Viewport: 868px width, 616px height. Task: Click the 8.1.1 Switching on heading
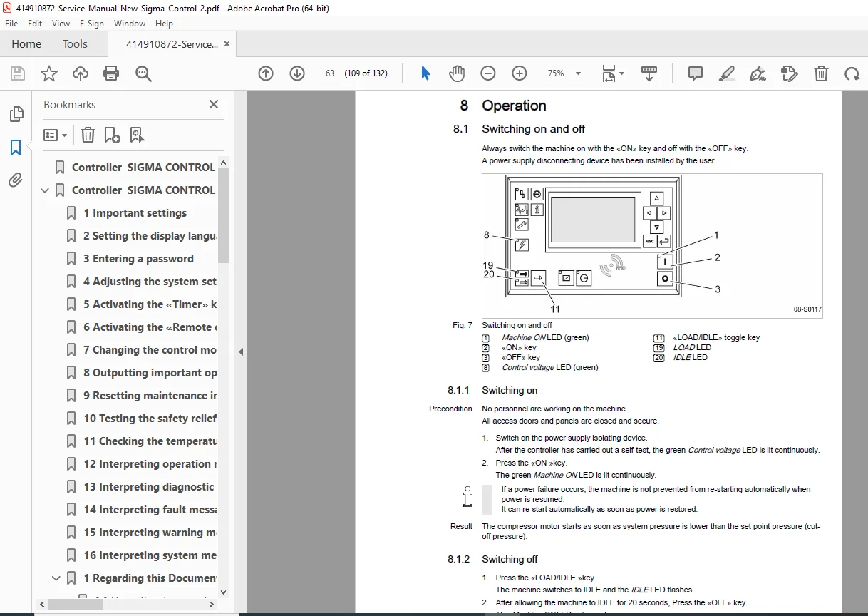pos(492,390)
